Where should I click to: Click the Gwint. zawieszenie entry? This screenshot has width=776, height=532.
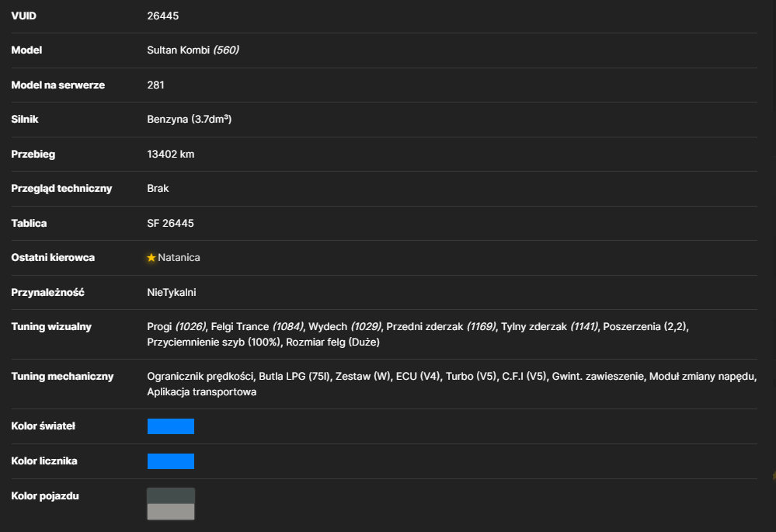pyautogui.click(x=598, y=377)
